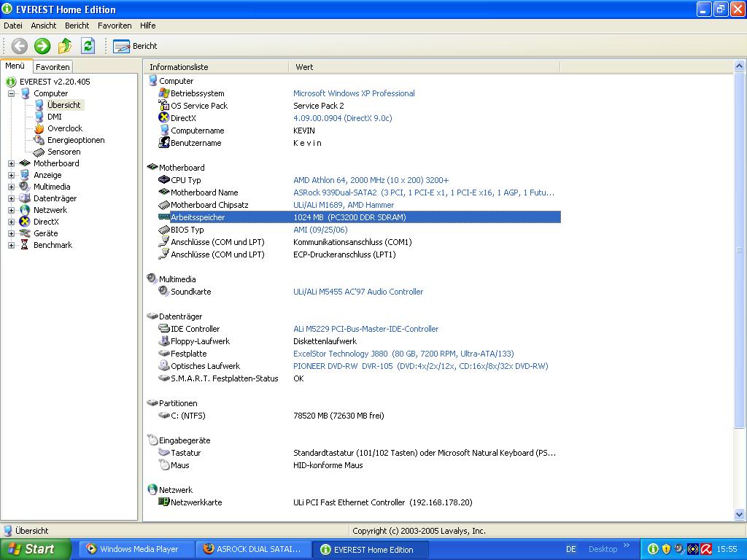Go forward with the green arrow button

(x=42, y=46)
